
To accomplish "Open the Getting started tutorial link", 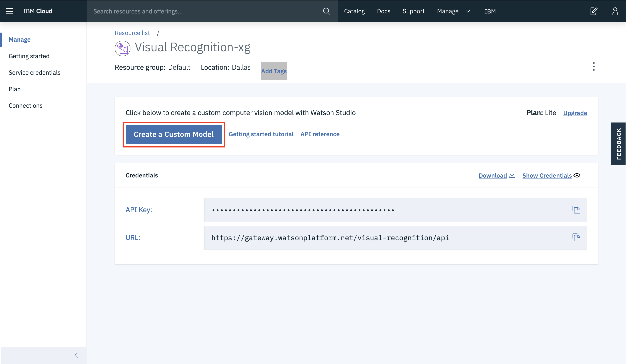I will tap(261, 134).
